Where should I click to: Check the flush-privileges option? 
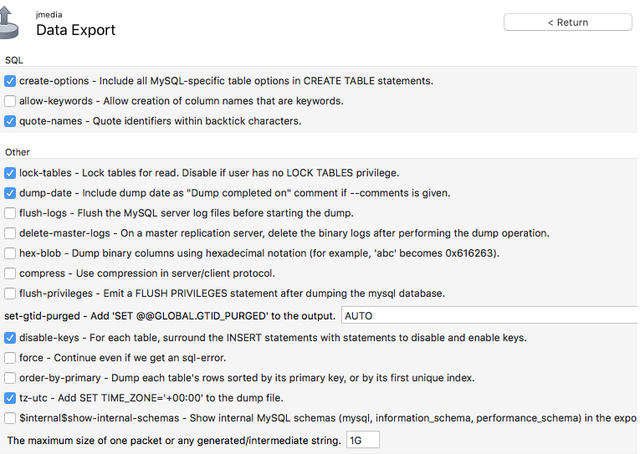coord(10,293)
